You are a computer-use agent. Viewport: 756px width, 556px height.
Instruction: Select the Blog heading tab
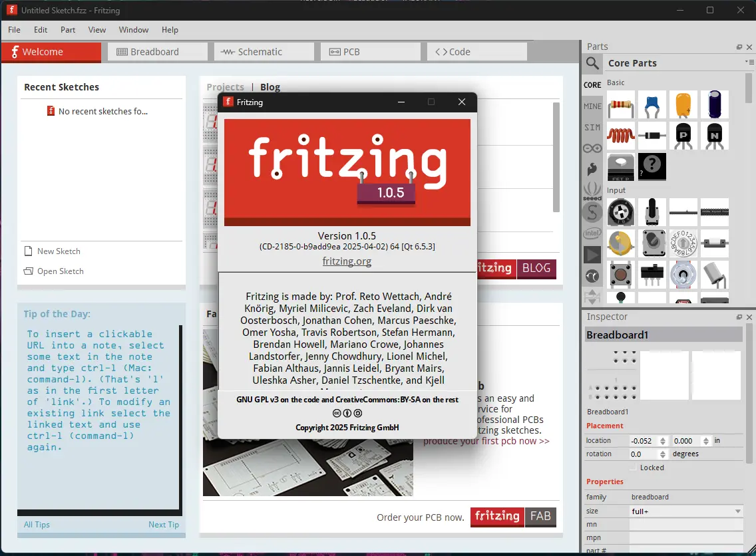(x=270, y=87)
